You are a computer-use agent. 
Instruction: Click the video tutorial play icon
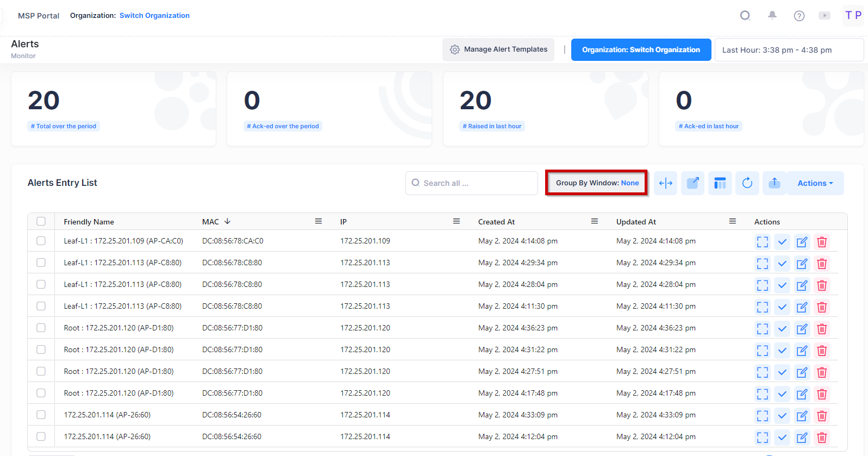(x=825, y=16)
